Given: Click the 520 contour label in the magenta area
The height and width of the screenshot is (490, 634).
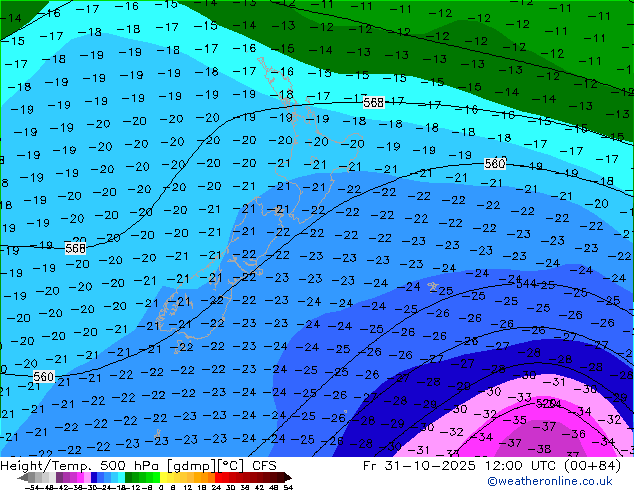Looking at the screenshot, I should [545, 403].
